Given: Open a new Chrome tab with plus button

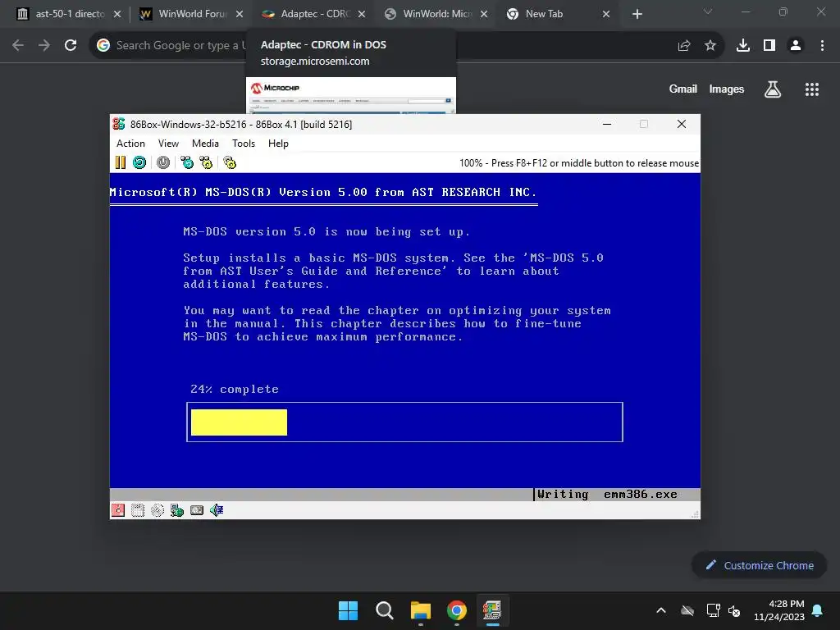Looking at the screenshot, I should click(x=637, y=15).
